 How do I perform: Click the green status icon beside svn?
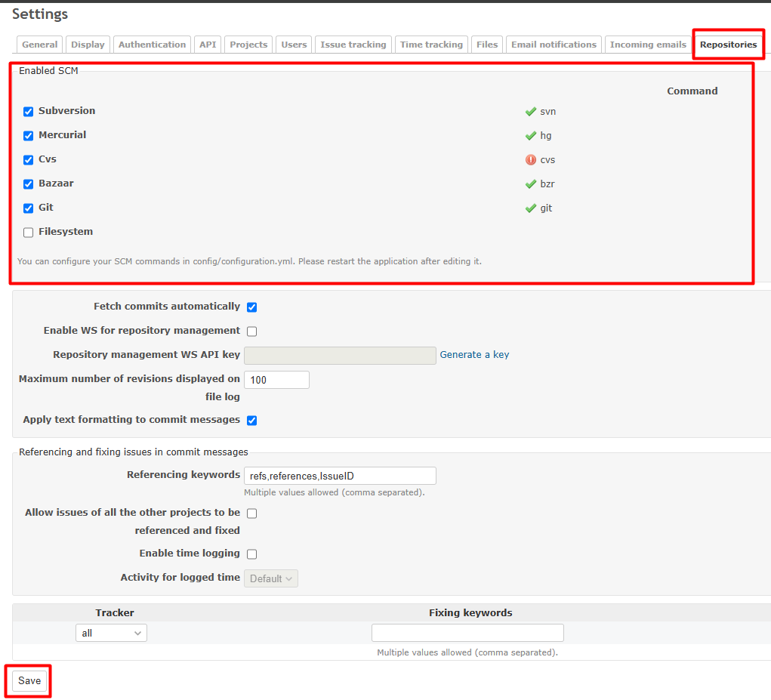(531, 111)
